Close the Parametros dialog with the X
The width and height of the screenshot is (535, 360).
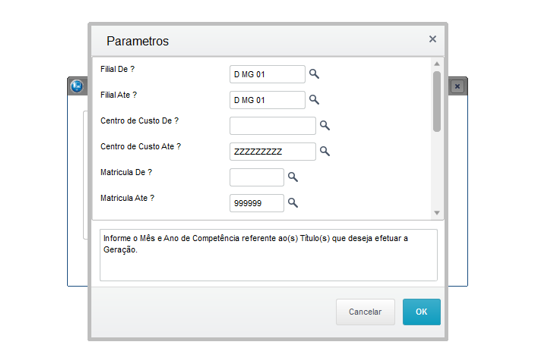click(432, 39)
